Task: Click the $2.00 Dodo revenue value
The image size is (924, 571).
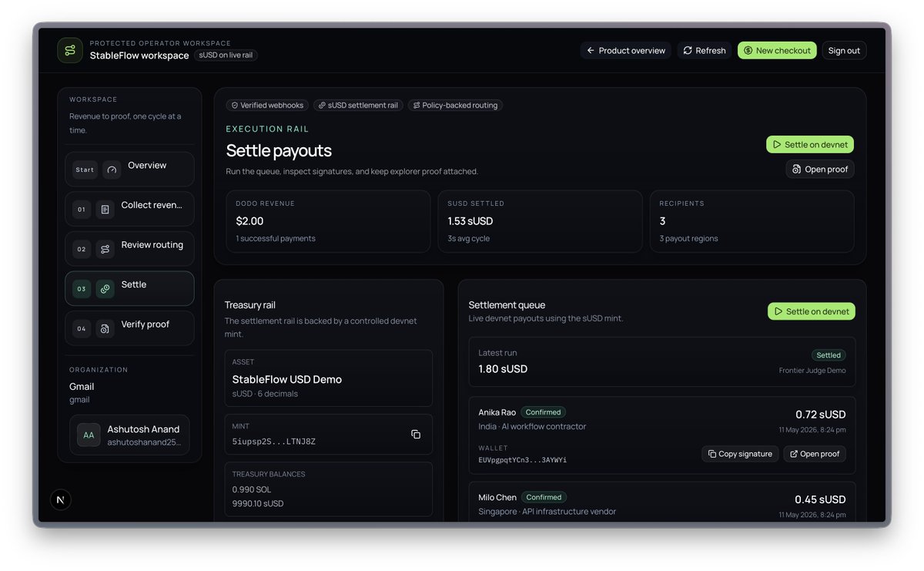Action: click(249, 221)
